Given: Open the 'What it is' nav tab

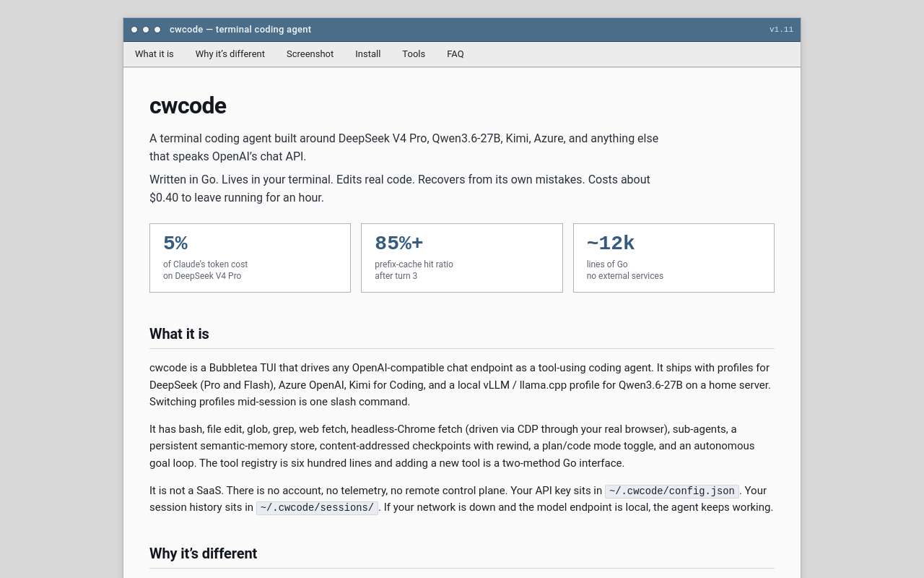Looking at the screenshot, I should click(x=154, y=54).
